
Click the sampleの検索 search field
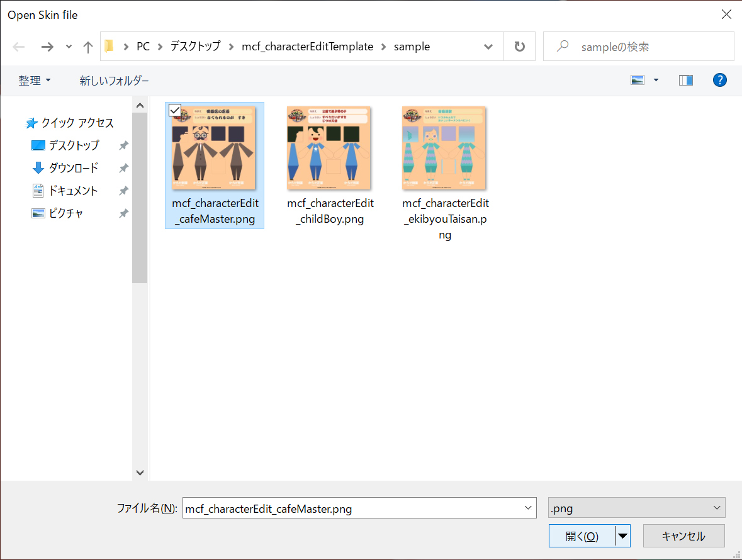tap(638, 47)
